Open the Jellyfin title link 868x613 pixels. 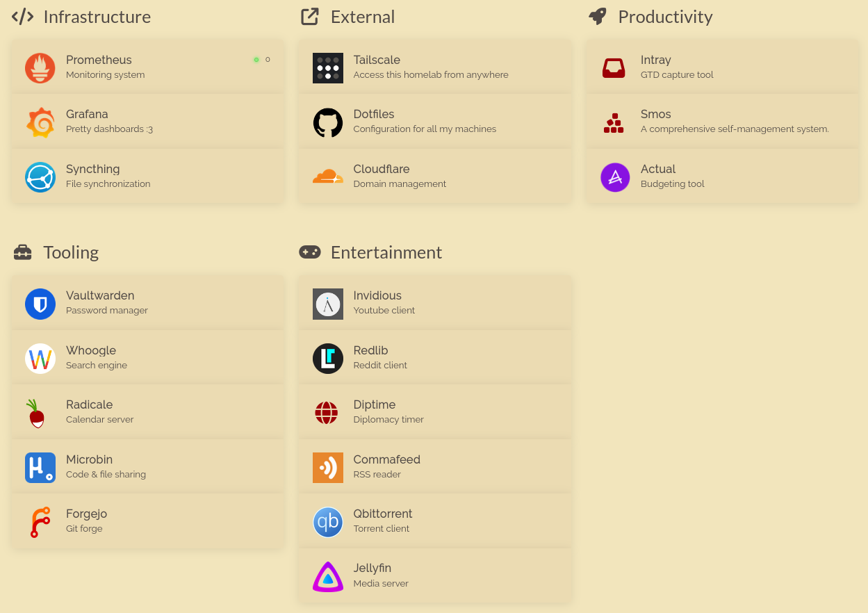[x=372, y=568]
